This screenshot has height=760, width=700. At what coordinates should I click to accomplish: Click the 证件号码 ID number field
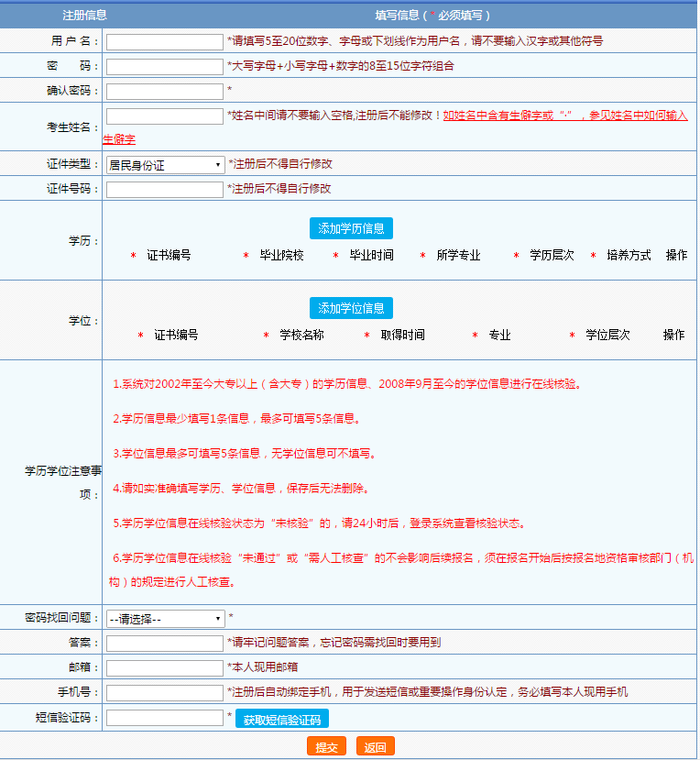coord(165,190)
